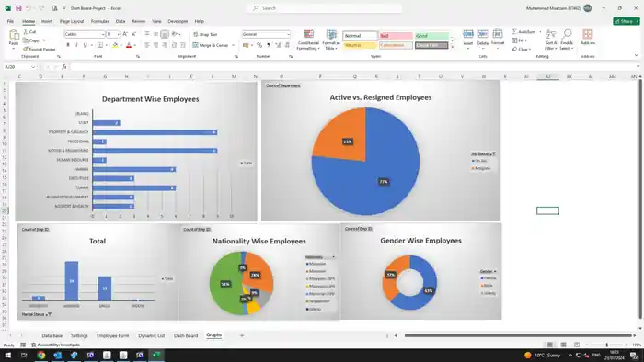Click the Format cells icon
644x362 pixels.
[498, 34]
